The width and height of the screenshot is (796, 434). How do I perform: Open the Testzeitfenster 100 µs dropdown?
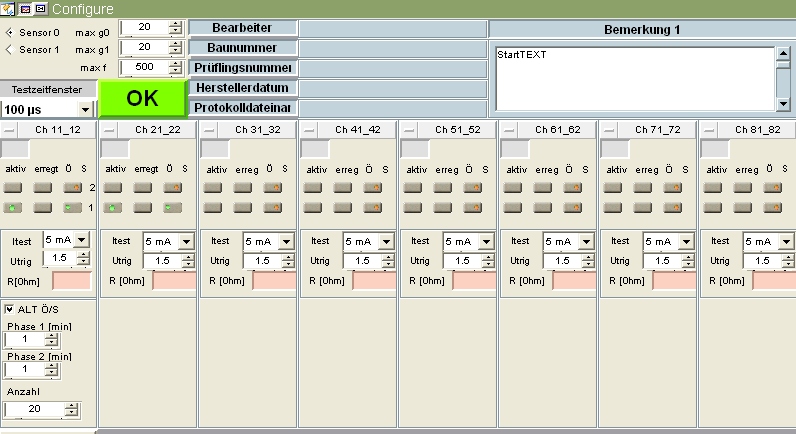point(85,109)
